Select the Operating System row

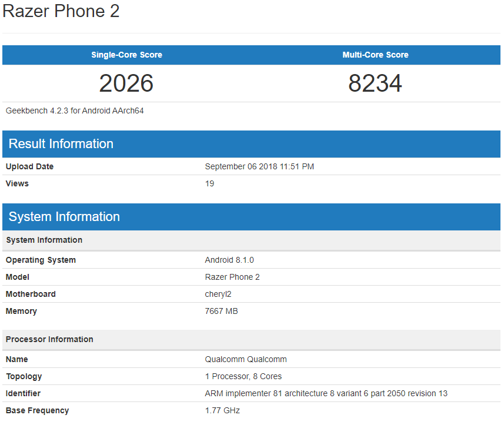[x=41, y=260]
